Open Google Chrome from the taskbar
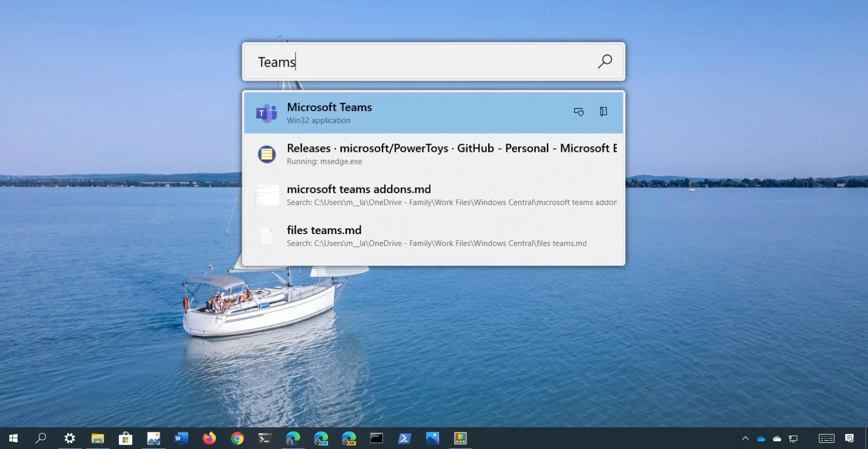 pos(237,438)
